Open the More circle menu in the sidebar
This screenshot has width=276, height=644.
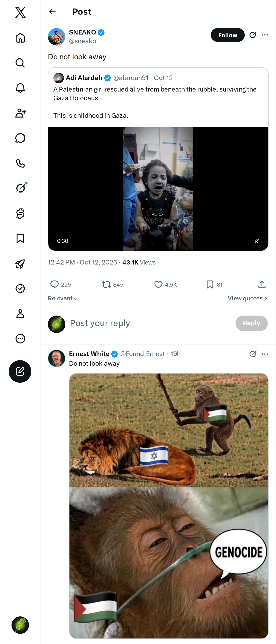[x=20, y=339]
